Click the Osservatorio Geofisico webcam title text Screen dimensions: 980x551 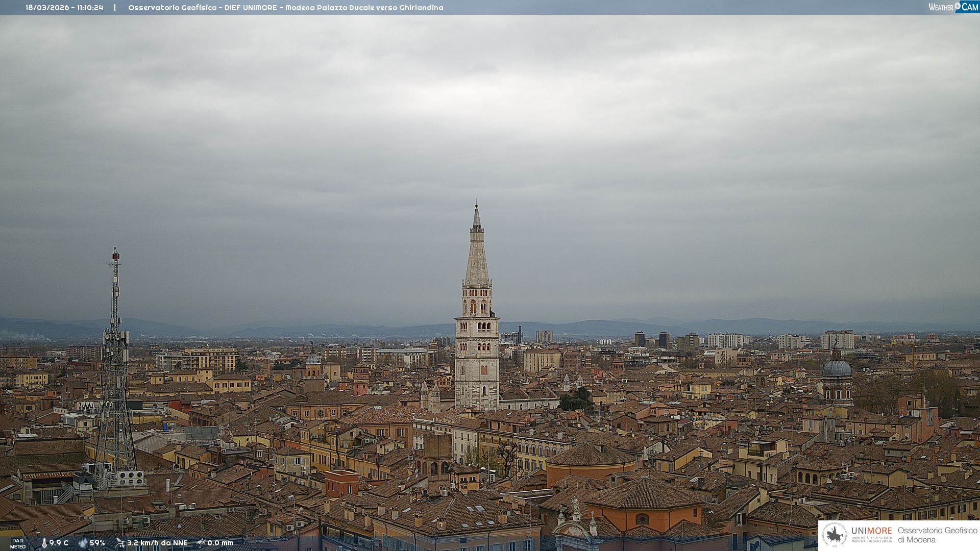(285, 8)
